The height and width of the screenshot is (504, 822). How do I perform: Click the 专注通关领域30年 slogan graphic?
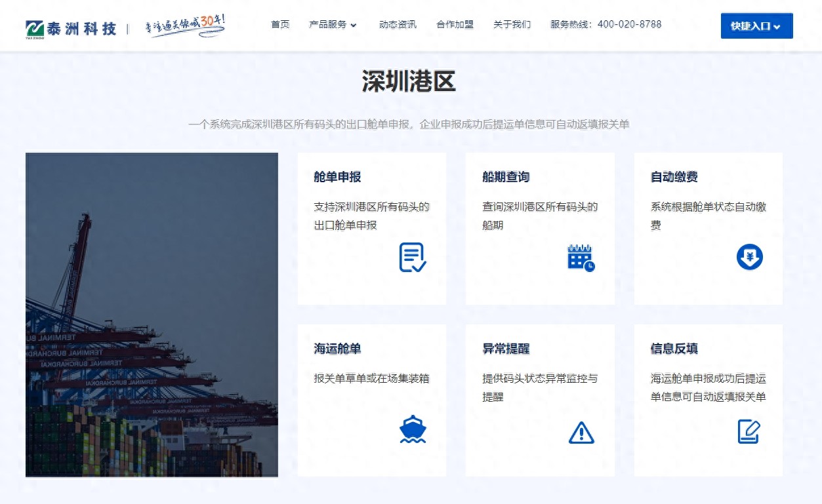(x=185, y=26)
